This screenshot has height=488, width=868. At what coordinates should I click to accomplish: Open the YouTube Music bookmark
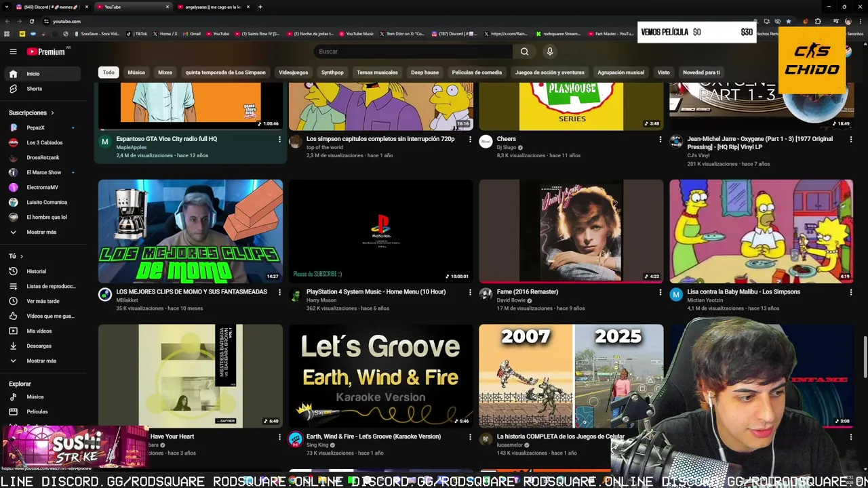[x=357, y=33]
